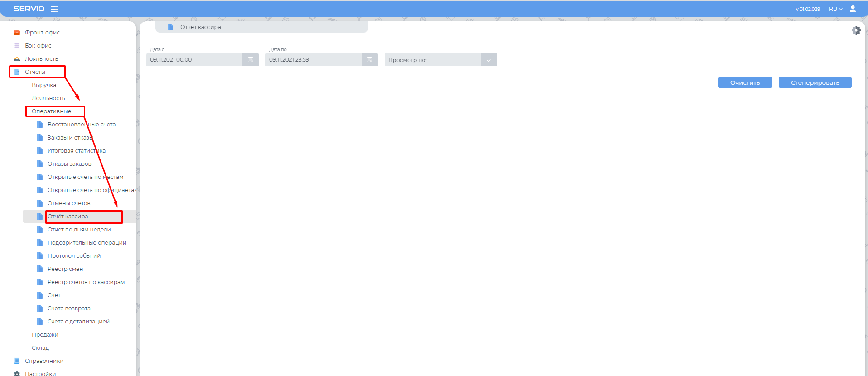Screen dimensions: 868x376
Task: Open calendar picker for 'Дата с' field
Action: coord(251,60)
